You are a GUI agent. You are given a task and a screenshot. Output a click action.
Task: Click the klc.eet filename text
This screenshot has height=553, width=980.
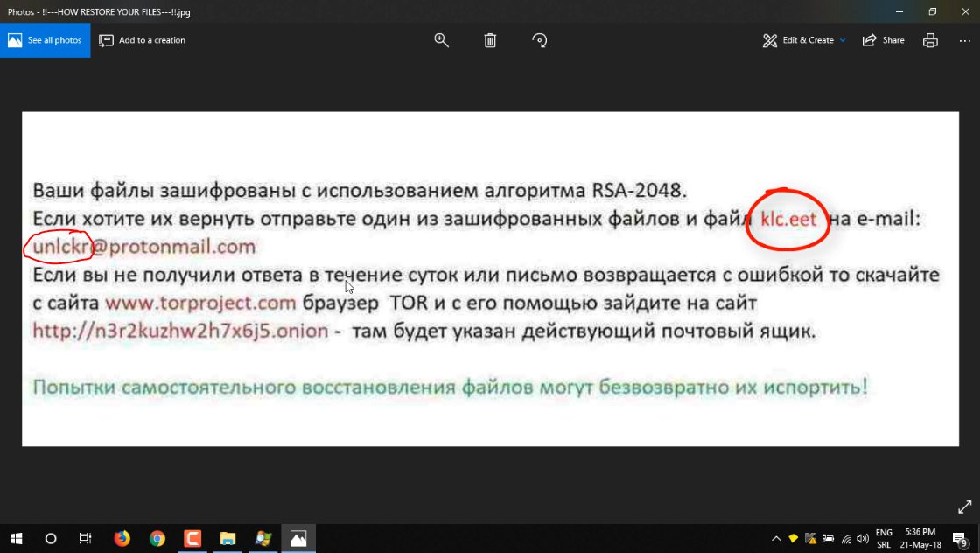788,220
